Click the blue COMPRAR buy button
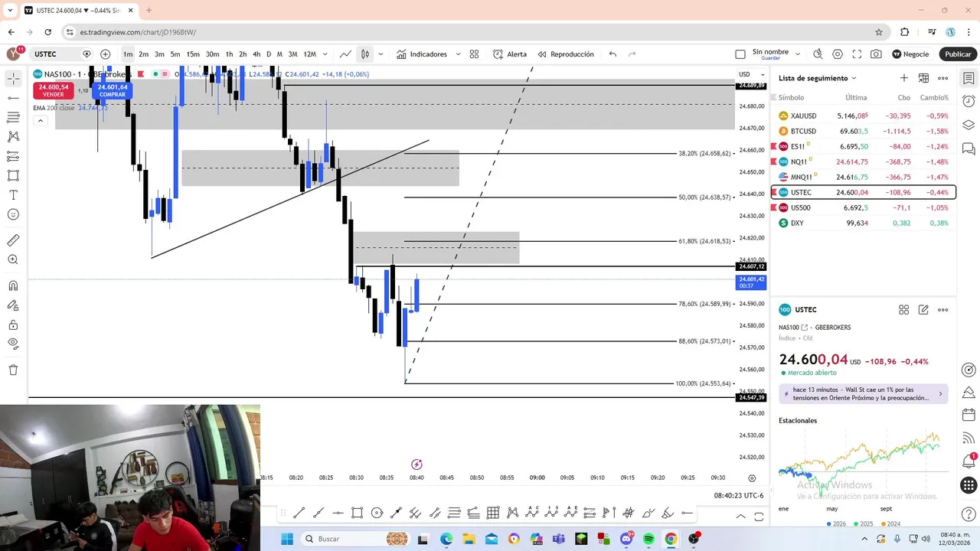This screenshot has width=980, height=551. pos(113,90)
